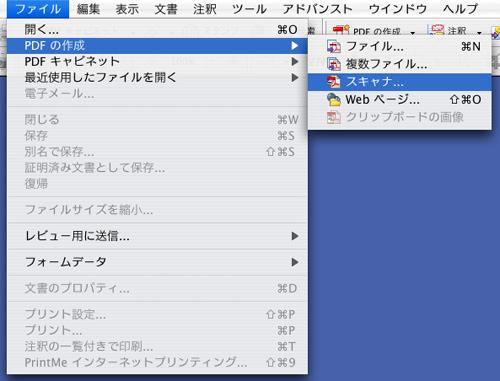
Task: Click 保存 menu entry
Action: coord(157,136)
